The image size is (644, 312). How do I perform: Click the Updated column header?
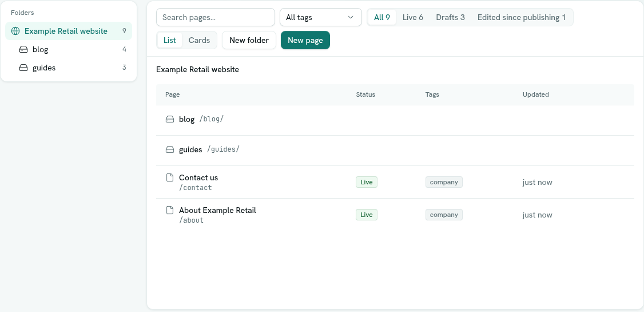pyautogui.click(x=535, y=94)
